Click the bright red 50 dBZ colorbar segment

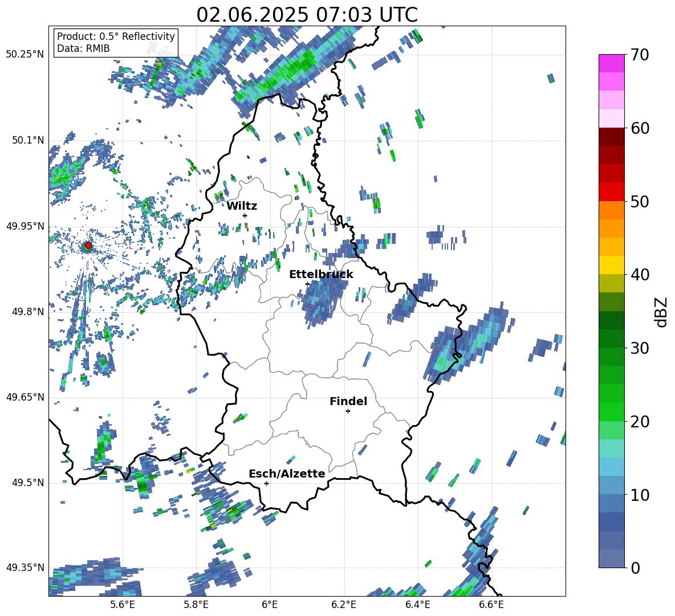[x=611, y=192]
